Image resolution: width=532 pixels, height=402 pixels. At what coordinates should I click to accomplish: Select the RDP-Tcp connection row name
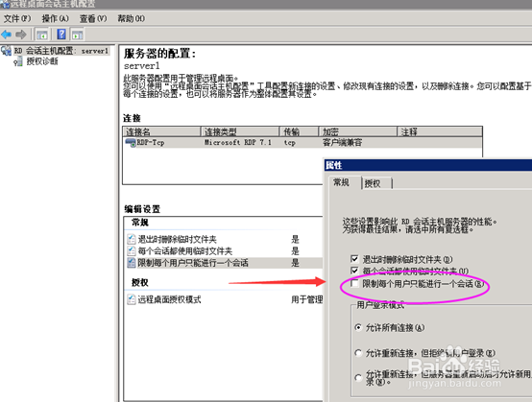coord(151,143)
